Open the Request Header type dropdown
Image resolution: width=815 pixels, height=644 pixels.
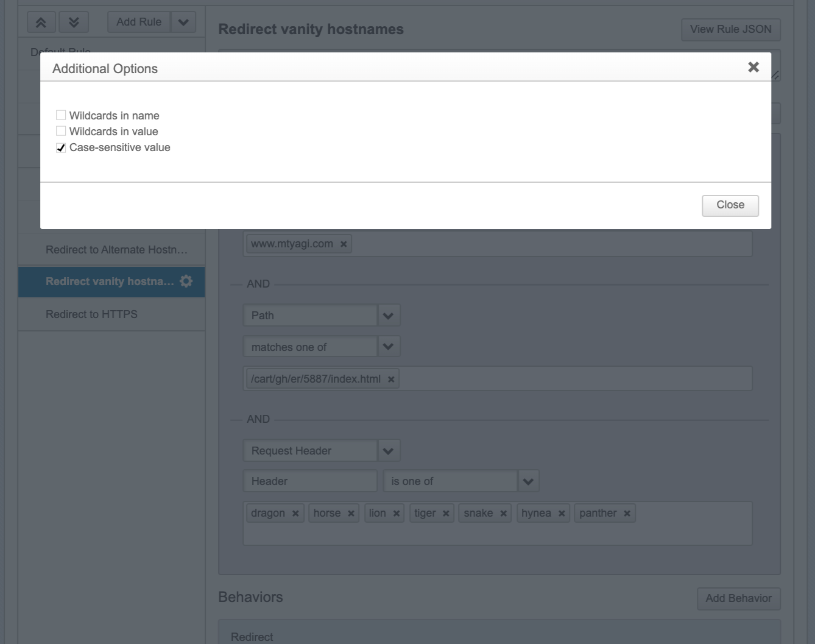(388, 451)
